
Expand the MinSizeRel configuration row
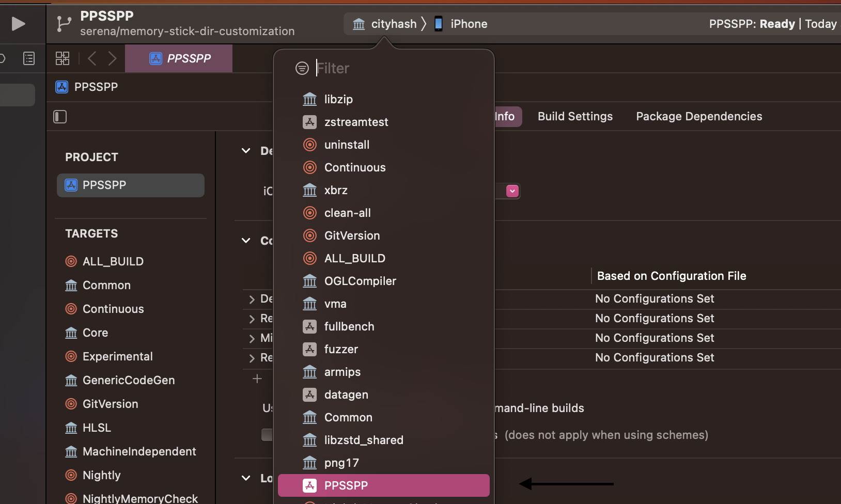tap(252, 338)
